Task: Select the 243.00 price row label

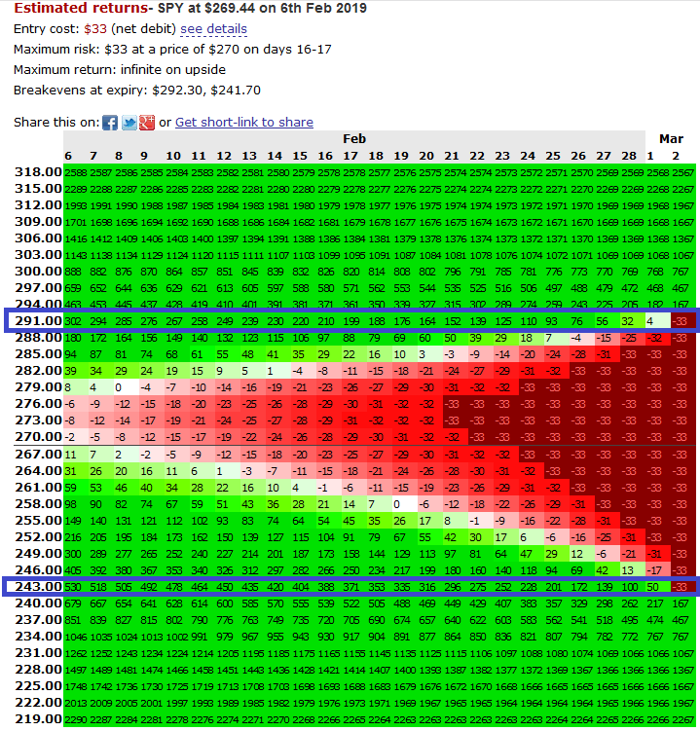Action: (38, 586)
